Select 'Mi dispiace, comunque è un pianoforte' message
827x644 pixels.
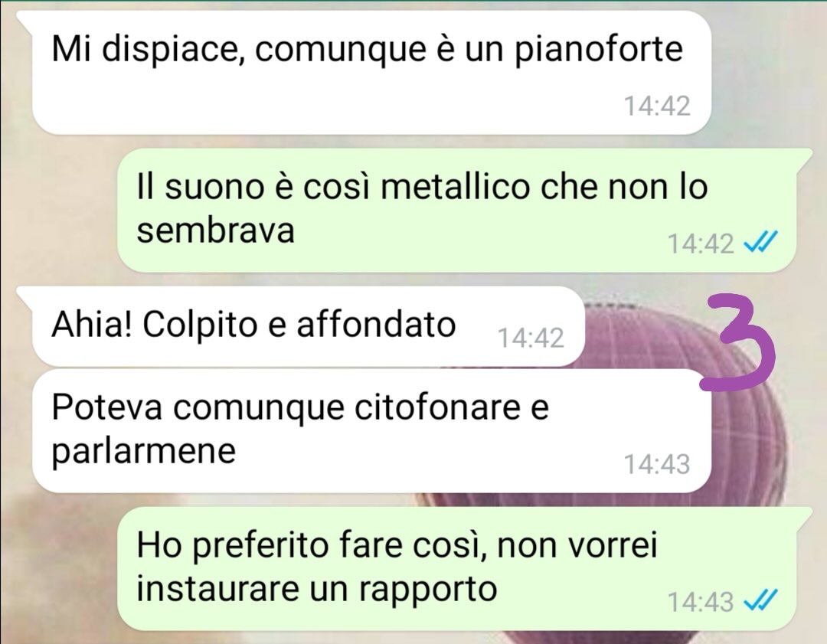click(371, 73)
